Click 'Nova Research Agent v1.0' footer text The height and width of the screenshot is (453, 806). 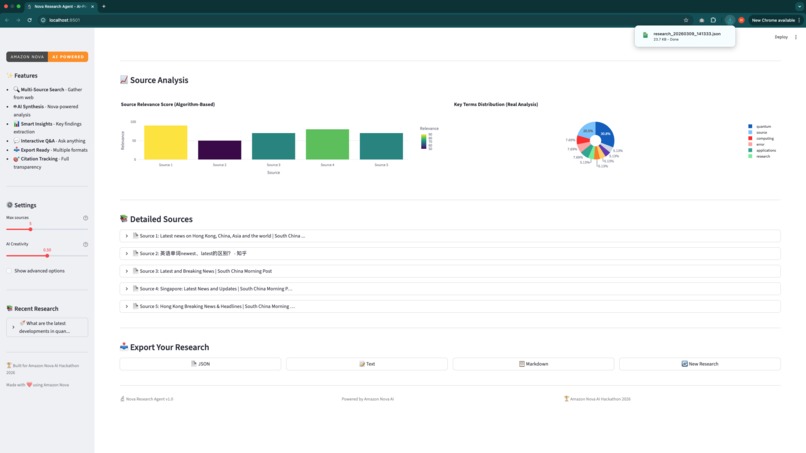149,399
